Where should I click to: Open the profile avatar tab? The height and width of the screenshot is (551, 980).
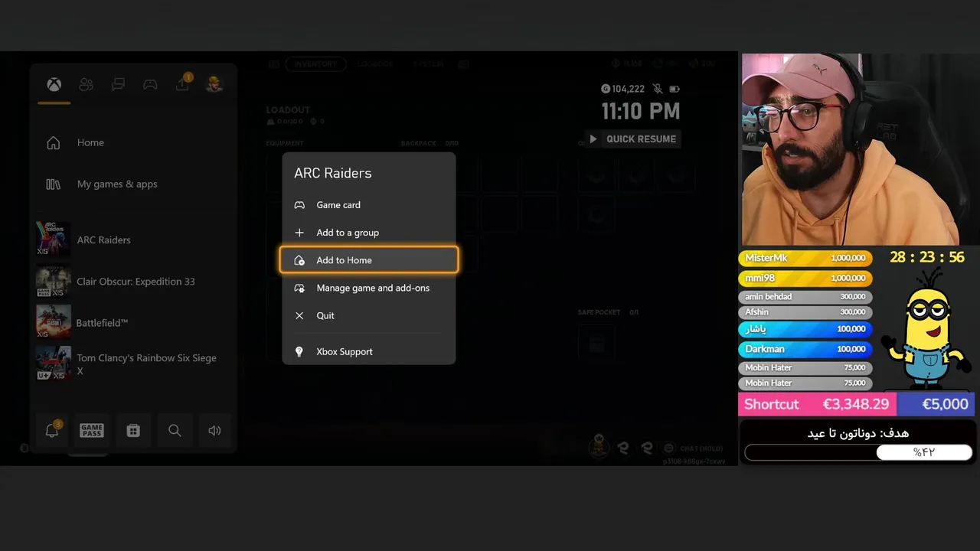coord(214,84)
